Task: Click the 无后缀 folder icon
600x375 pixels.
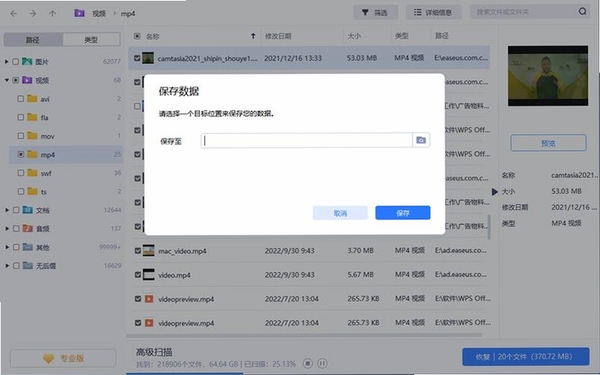Action: coord(28,265)
